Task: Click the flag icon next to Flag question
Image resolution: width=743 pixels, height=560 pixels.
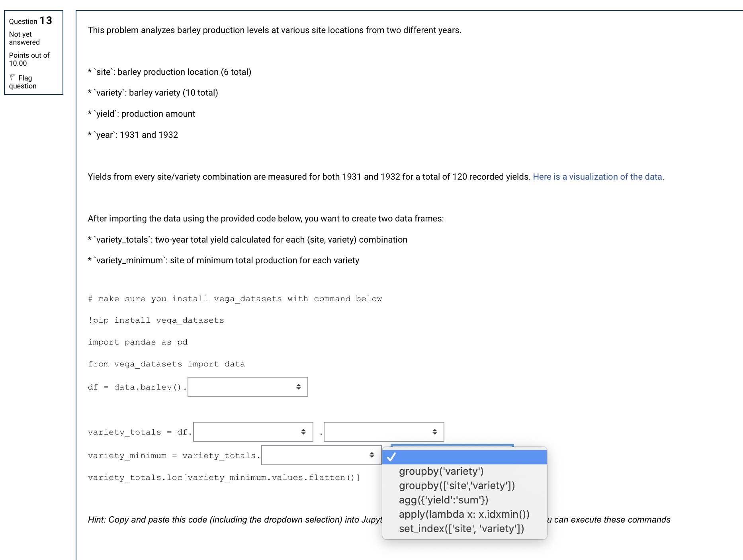Action: tap(12, 77)
